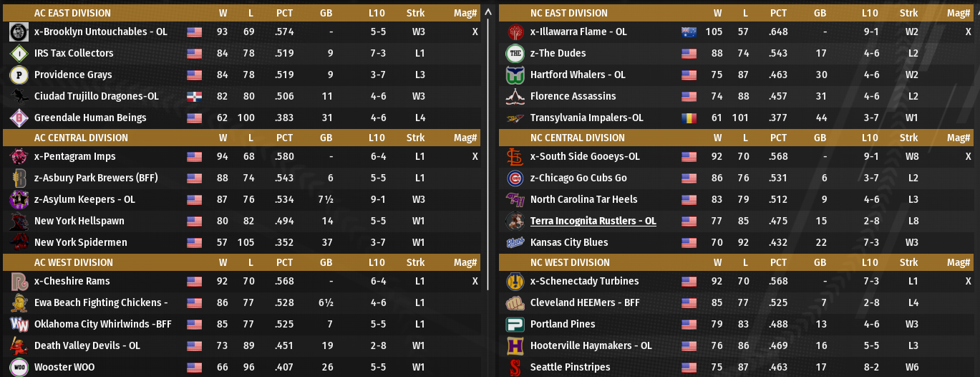Open the Terra Incognita Rustlers team link
Screen dimensions: 980x377
(x=593, y=221)
